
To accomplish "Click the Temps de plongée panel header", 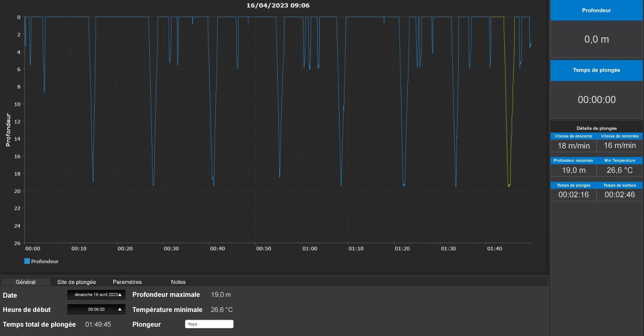I will point(596,70).
